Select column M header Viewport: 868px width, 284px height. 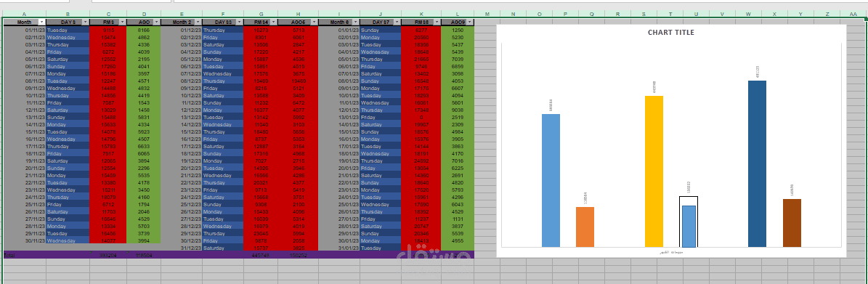pos(487,14)
